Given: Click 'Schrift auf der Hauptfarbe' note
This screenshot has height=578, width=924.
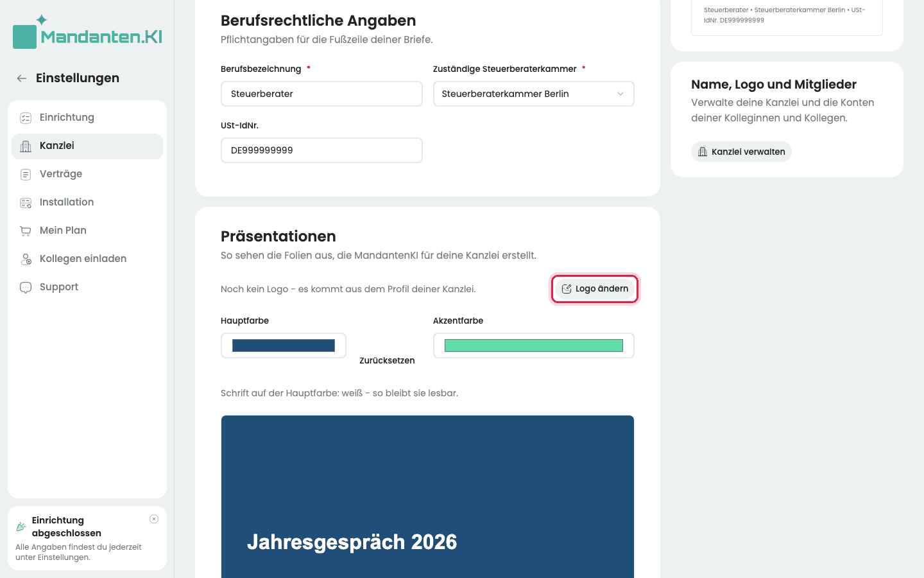Looking at the screenshot, I should coord(339,393).
